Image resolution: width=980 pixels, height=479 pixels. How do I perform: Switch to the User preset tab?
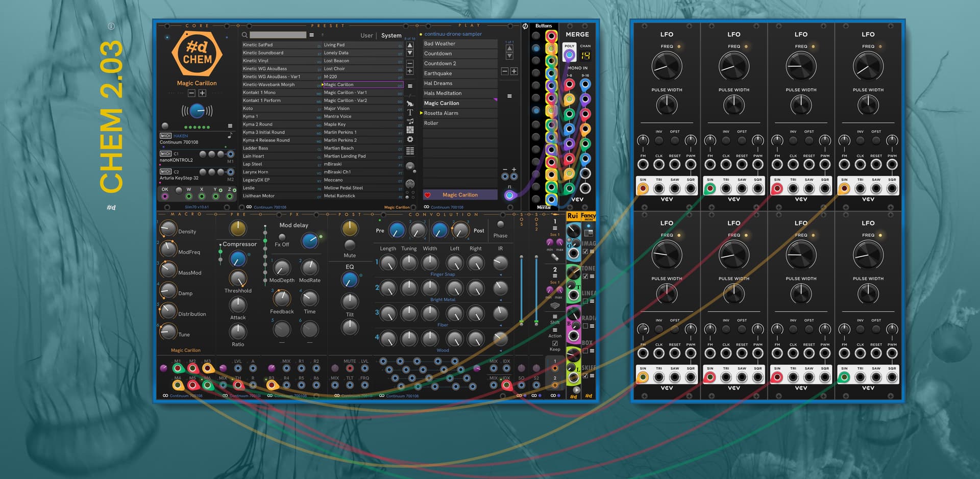[x=366, y=36]
